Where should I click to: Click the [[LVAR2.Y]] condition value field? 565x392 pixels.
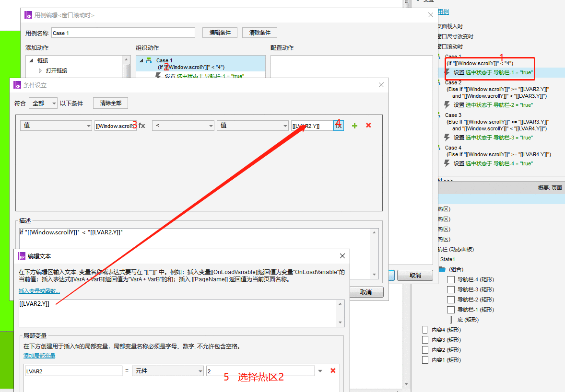click(312, 126)
